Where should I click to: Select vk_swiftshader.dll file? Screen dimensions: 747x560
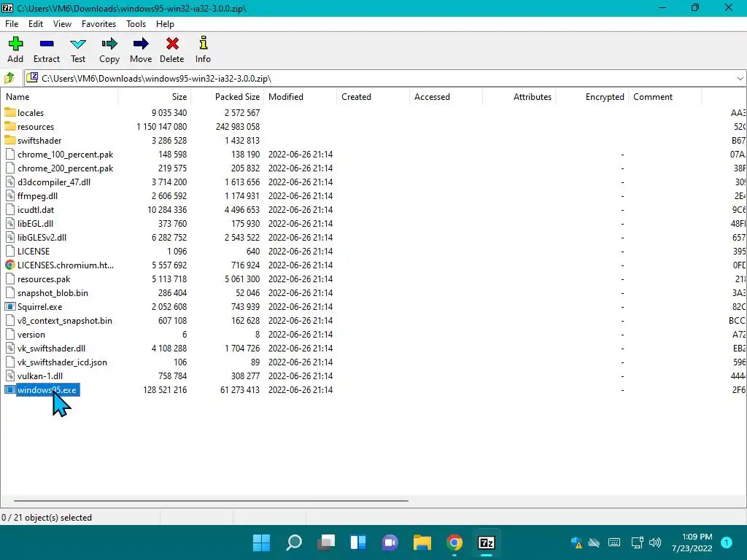[x=52, y=348]
